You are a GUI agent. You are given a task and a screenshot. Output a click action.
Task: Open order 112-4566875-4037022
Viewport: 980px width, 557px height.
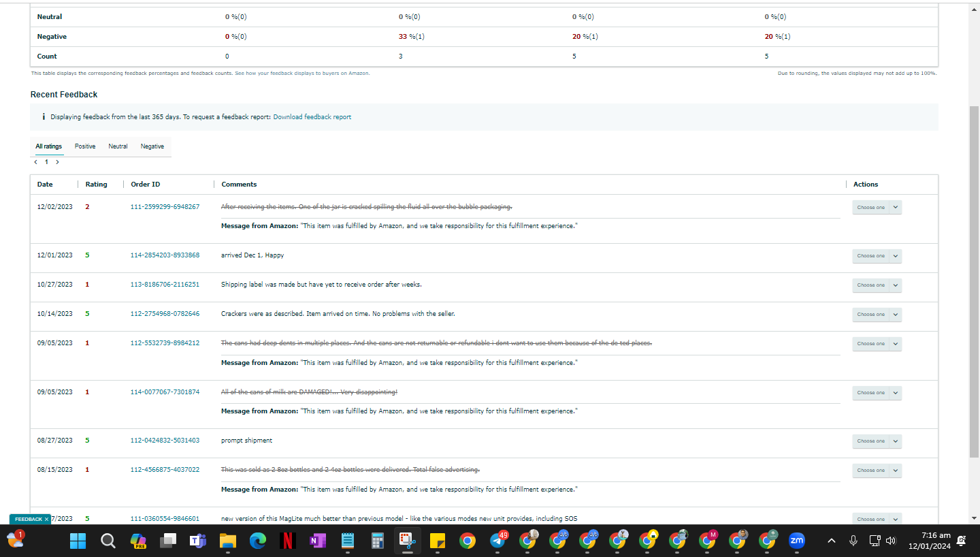coord(165,470)
